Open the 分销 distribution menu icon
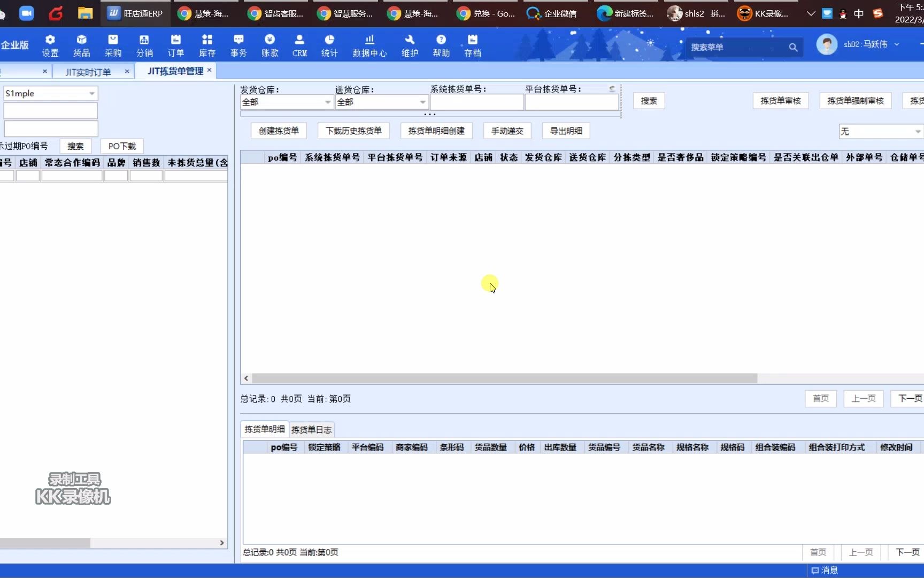This screenshot has width=924, height=578. pyautogui.click(x=144, y=45)
